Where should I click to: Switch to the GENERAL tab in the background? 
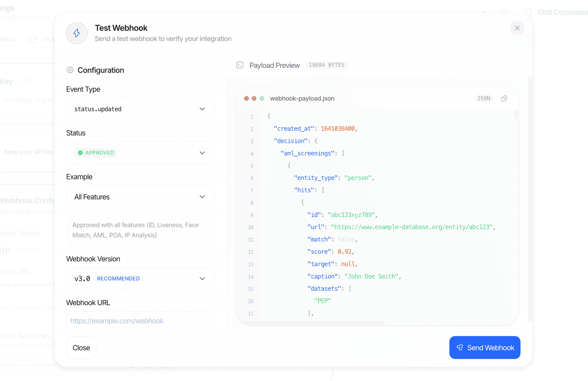pos(7,39)
